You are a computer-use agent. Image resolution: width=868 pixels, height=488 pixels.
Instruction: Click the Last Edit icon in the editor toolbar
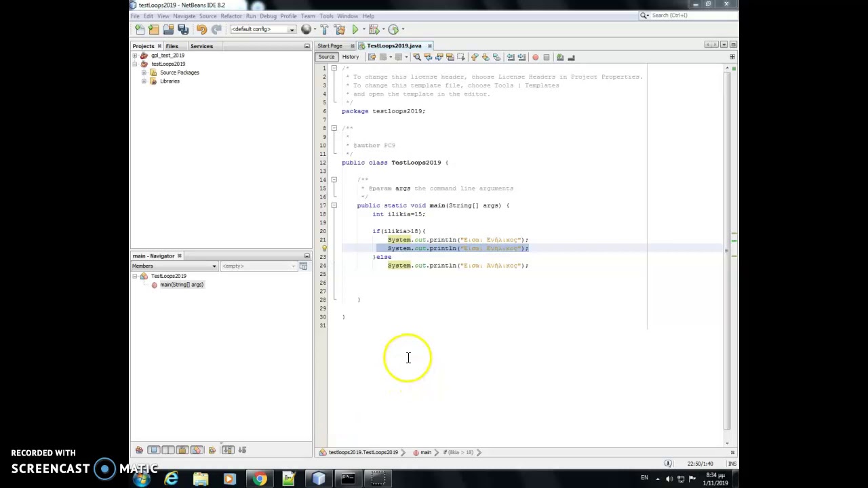coord(372,57)
